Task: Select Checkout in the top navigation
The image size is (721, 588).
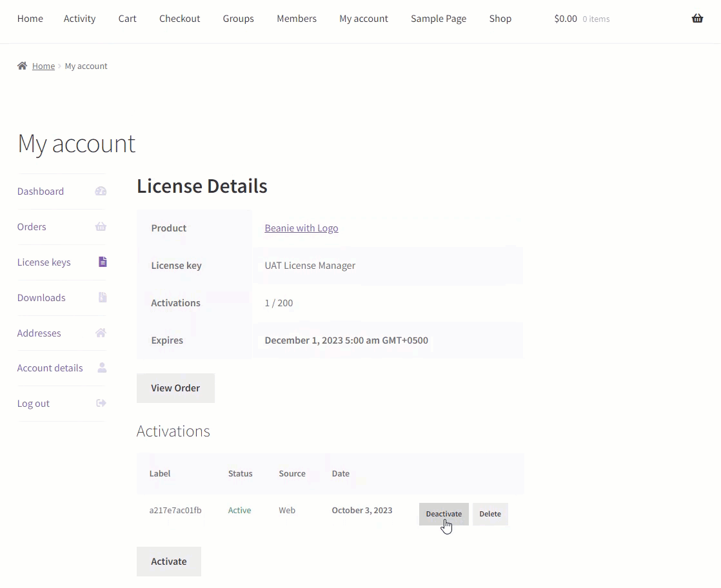Action: click(179, 19)
